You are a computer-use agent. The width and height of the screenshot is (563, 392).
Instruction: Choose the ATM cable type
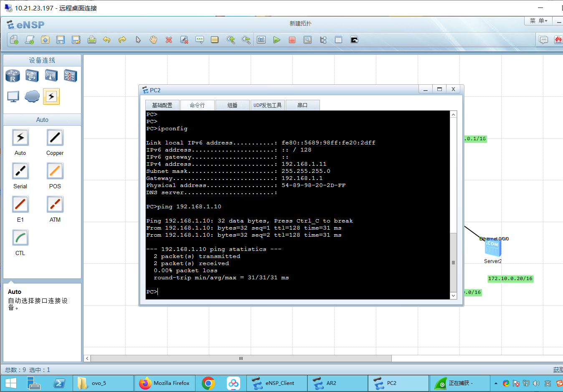coord(55,205)
